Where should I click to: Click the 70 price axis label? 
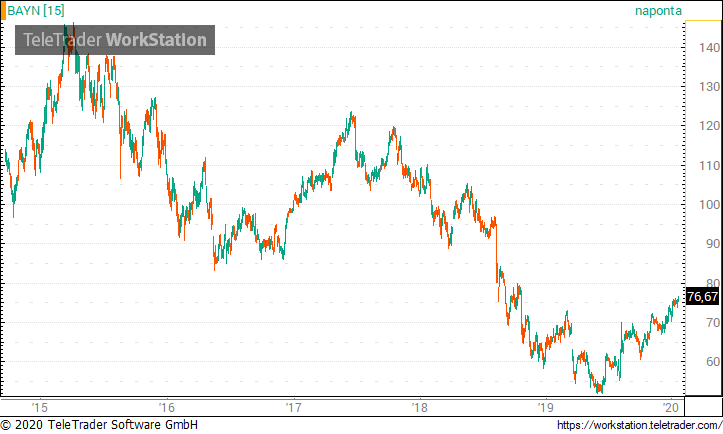coord(713,322)
